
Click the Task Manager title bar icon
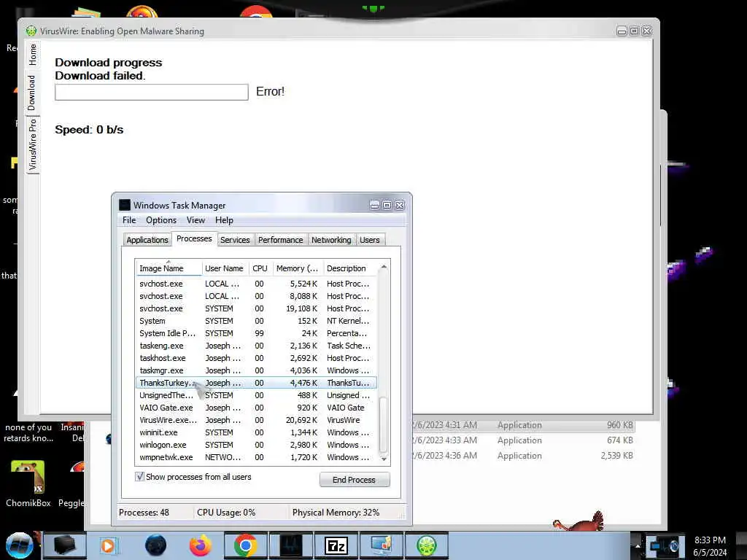124,205
